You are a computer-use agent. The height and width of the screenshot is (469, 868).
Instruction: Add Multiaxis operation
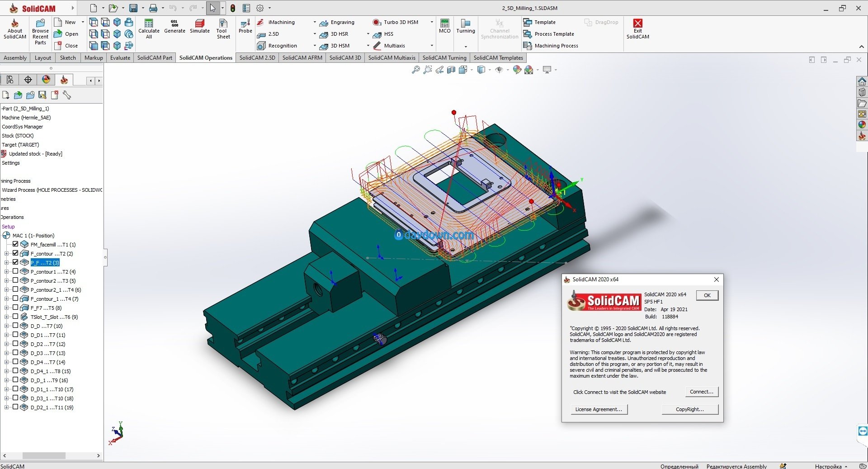tap(389, 46)
